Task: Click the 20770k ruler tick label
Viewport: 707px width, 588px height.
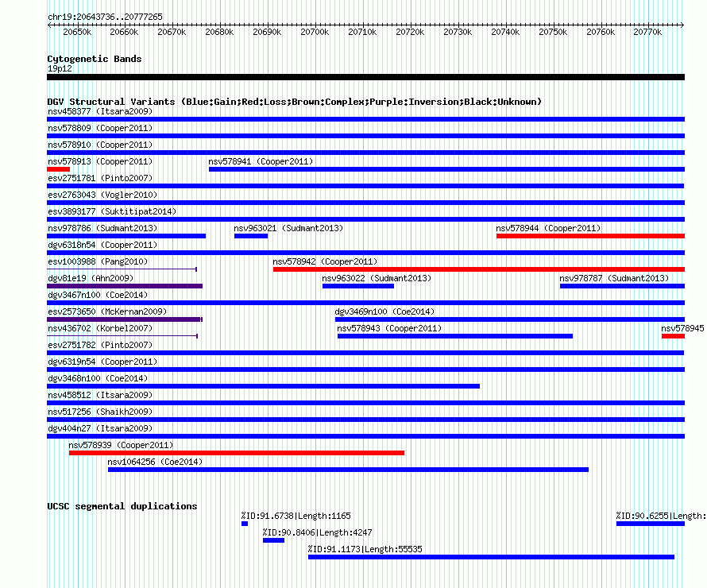Action: tap(647, 32)
